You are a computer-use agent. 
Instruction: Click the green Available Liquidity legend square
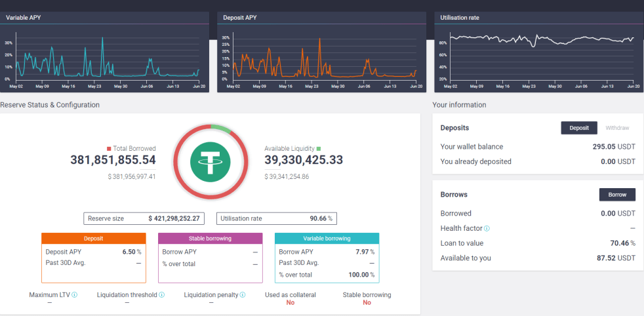click(x=328, y=149)
